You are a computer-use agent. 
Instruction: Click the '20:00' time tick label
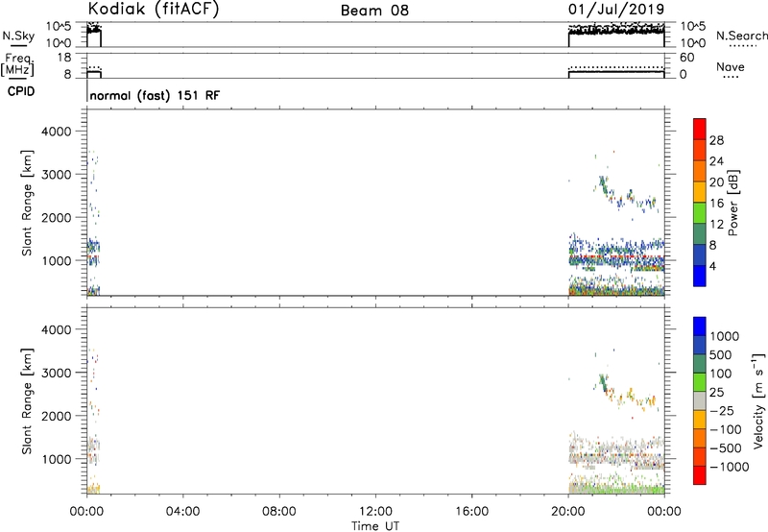point(567,512)
